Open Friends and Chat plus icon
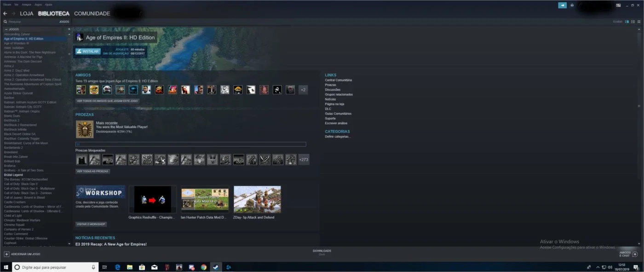Screen dimensions: 644x272 tap(635, 254)
